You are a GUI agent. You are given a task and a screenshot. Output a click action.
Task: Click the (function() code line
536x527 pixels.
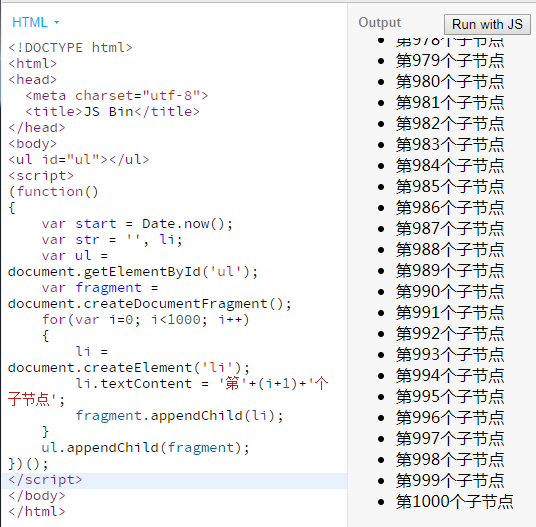coord(54,192)
